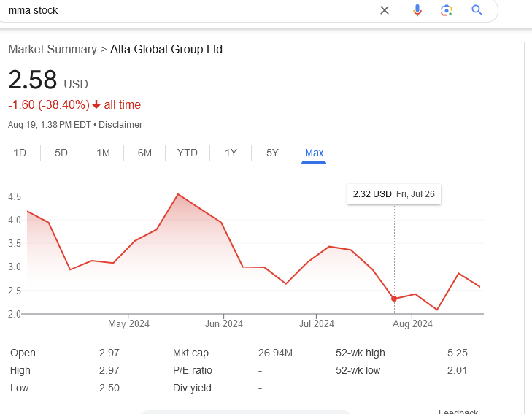
Task: Click the 'Jun 2024' axis label
Action: tap(224, 323)
